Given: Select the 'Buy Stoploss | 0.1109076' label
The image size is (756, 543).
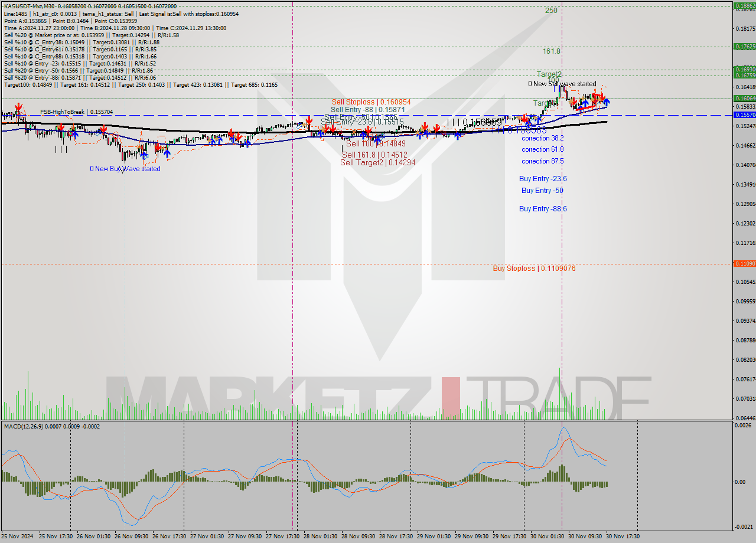Looking at the screenshot, I should click(534, 269).
